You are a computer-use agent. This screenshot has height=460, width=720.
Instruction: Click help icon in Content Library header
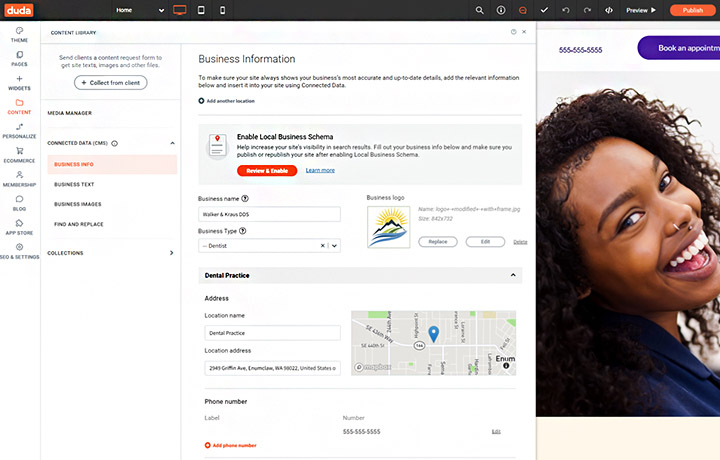point(513,32)
